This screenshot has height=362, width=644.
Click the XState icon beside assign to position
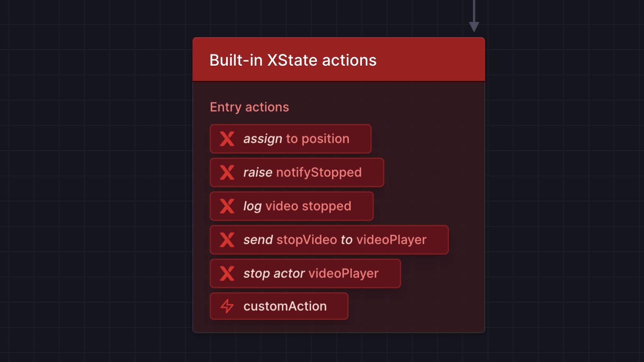(227, 139)
